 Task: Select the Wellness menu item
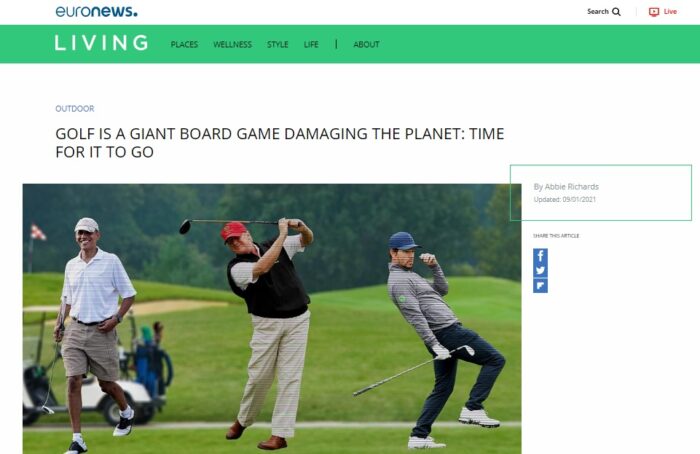click(x=232, y=45)
